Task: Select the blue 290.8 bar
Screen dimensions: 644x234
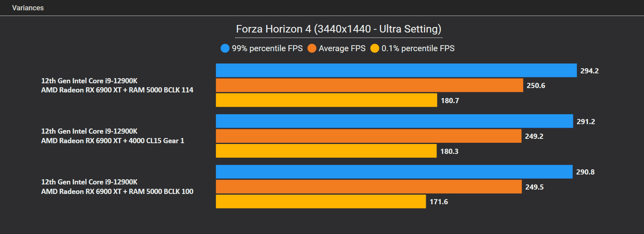Action: [x=394, y=172]
